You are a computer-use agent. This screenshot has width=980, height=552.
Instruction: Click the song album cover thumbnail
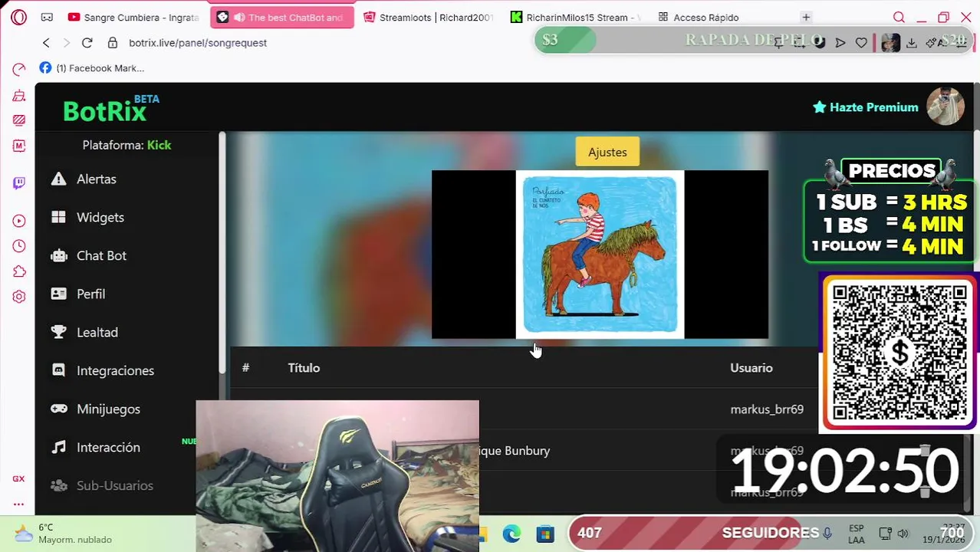pos(600,255)
